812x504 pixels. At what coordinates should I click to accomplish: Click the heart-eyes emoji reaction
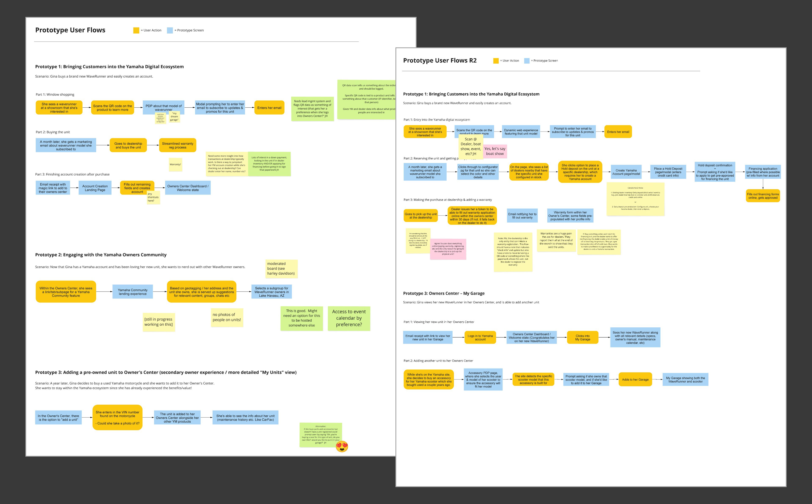(342, 446)
